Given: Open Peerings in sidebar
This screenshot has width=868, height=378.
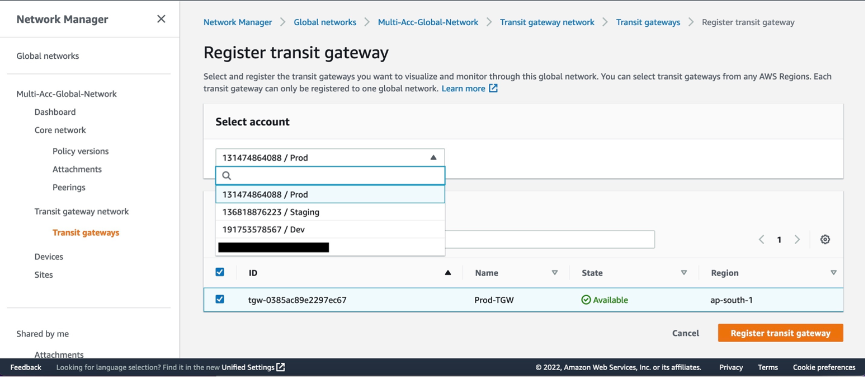Looking at the screenshot, I should 69,188.
